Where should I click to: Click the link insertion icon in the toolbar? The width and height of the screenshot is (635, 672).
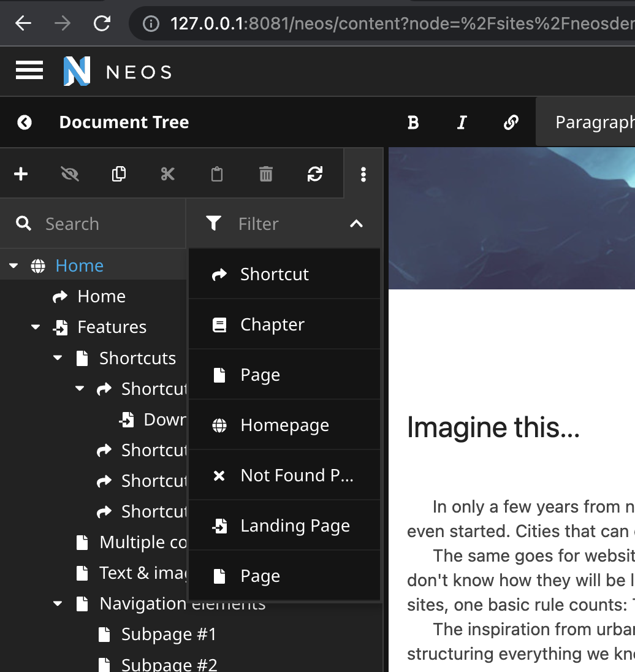(x=511, y=122)
